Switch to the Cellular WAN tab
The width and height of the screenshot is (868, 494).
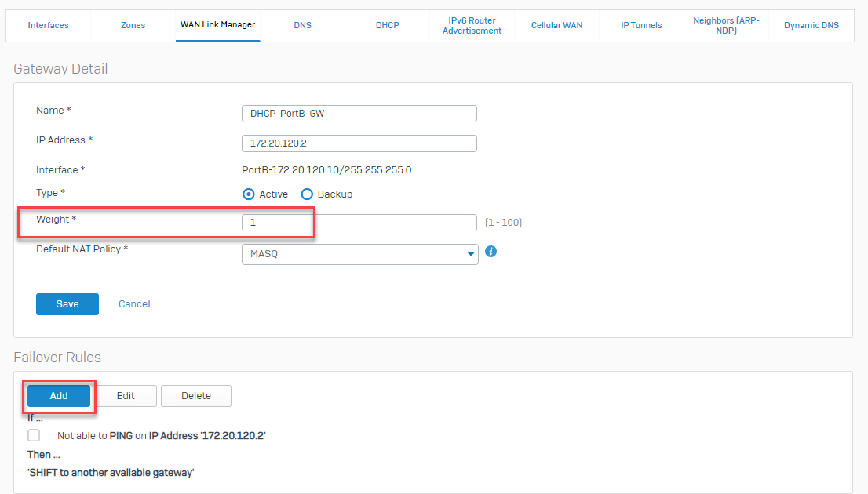556,25
